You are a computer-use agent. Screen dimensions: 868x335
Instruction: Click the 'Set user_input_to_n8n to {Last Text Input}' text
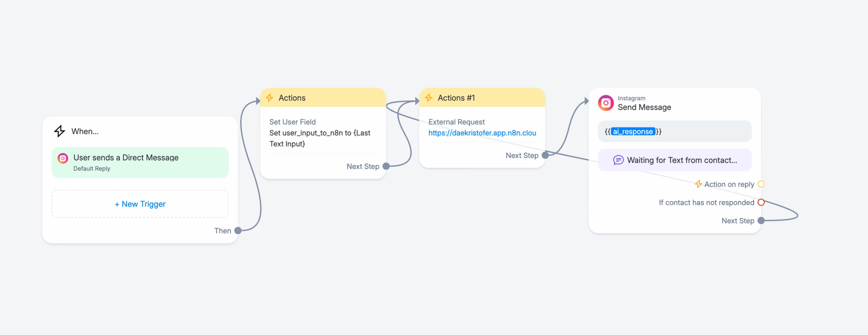[320, 138]
